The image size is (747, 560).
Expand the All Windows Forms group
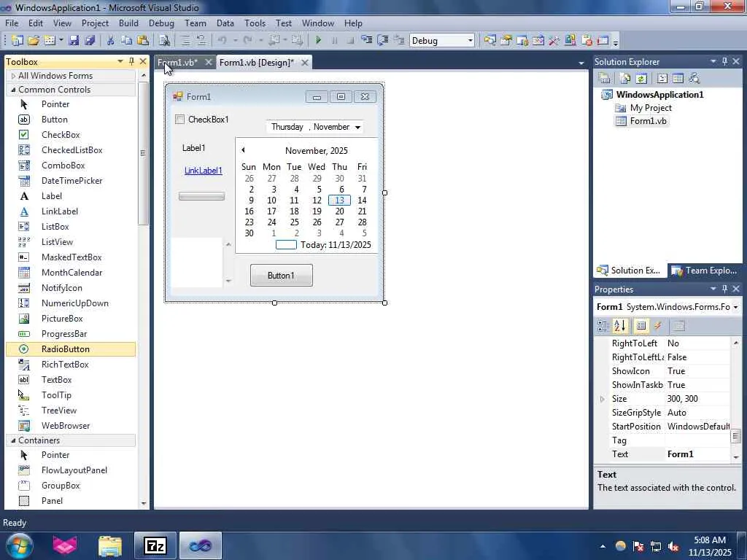(13, 76)
